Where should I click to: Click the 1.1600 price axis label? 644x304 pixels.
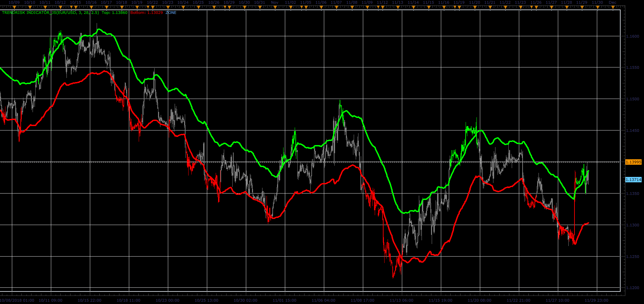pyautogui.click(x=632, y=36)
